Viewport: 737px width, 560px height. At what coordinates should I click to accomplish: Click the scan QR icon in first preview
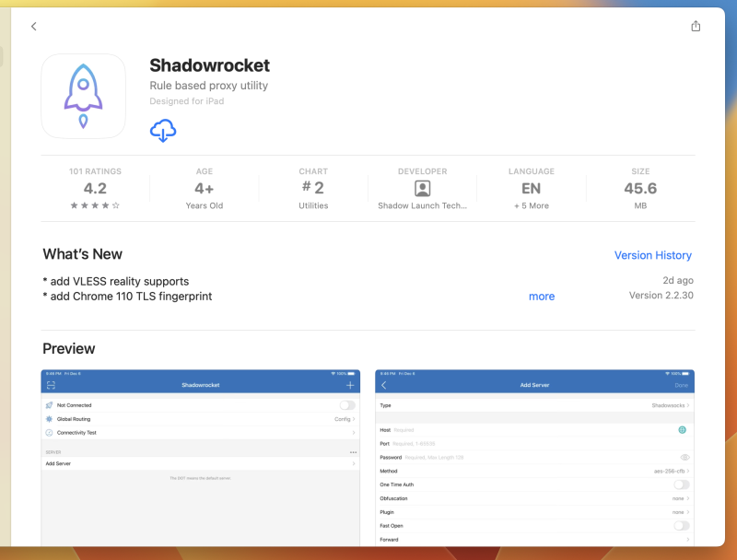tap(52, 385)
